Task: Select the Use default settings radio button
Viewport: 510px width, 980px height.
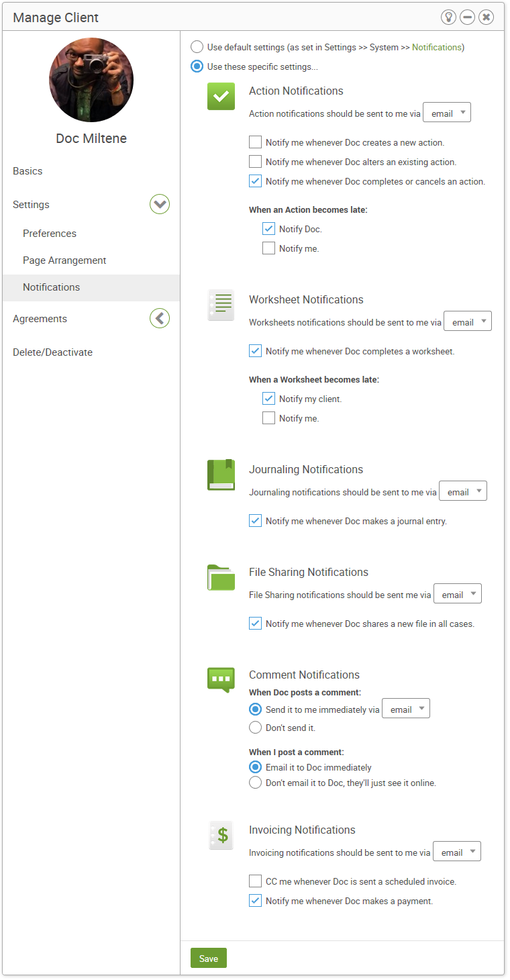Action: (197, 47)
